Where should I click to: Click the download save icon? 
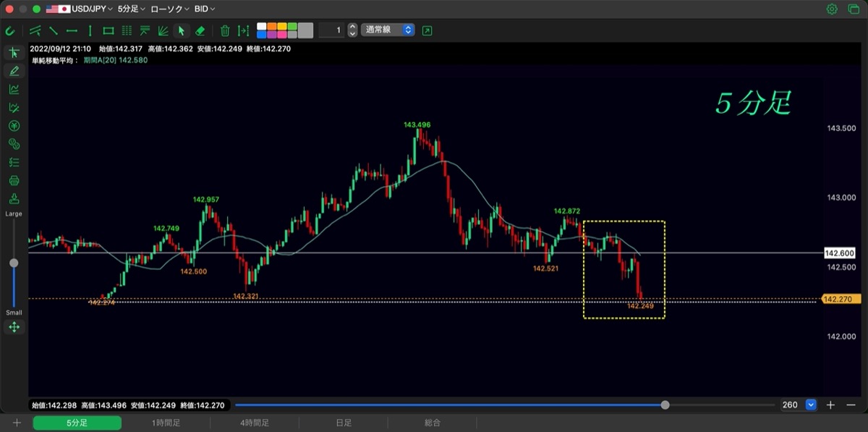pyautogui.click(x=14, y=199)
